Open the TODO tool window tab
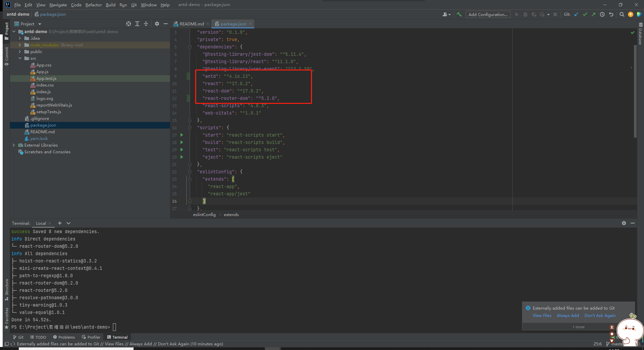This screenshot has height=350, width=644. point(38,337)
